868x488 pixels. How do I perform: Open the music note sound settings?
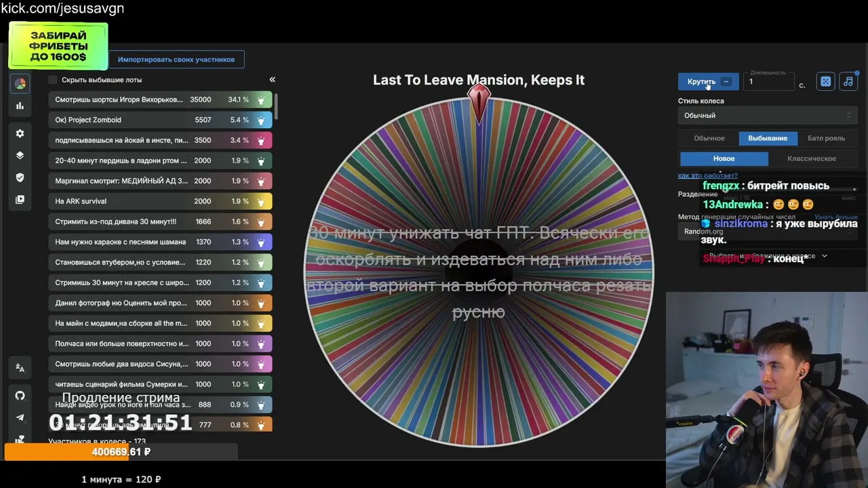coord(848,81)
